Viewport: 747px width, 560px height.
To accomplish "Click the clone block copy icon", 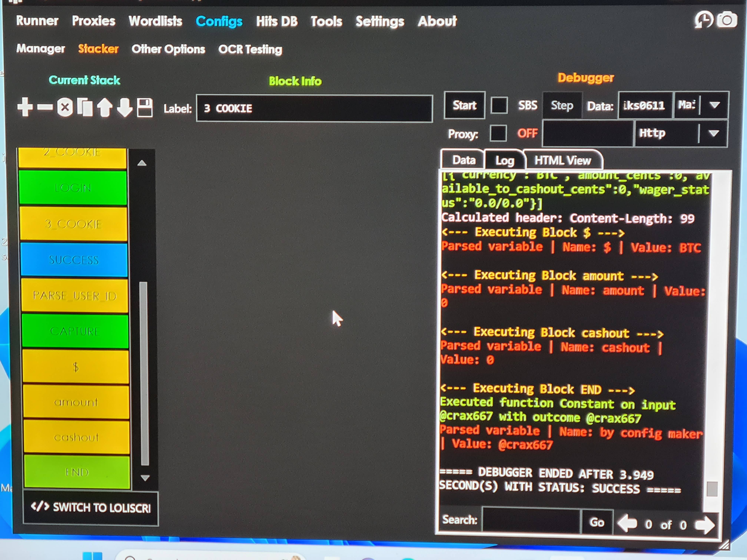I will (85, 108).
